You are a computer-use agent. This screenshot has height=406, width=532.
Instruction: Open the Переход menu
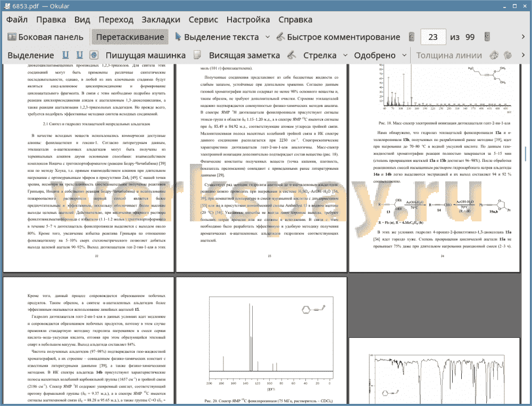(116, 20)
